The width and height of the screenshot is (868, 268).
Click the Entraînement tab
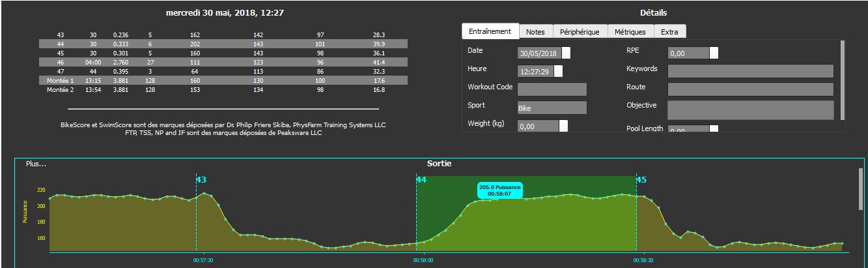[490, 31]
